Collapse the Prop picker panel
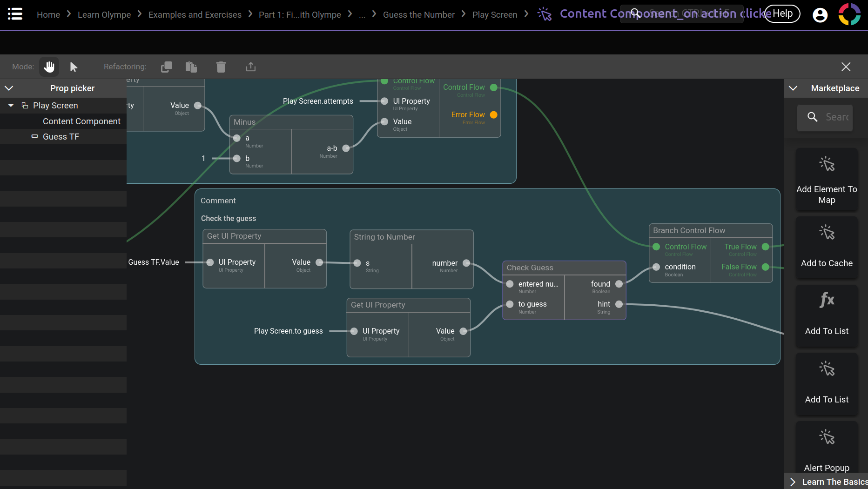The image size is (868, 489). click(x=9, y=88)
